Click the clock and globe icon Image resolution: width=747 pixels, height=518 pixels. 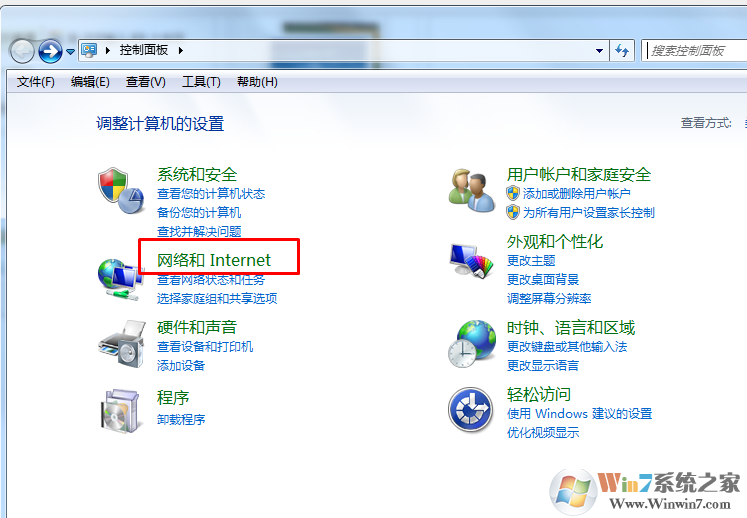pos(472,344)
